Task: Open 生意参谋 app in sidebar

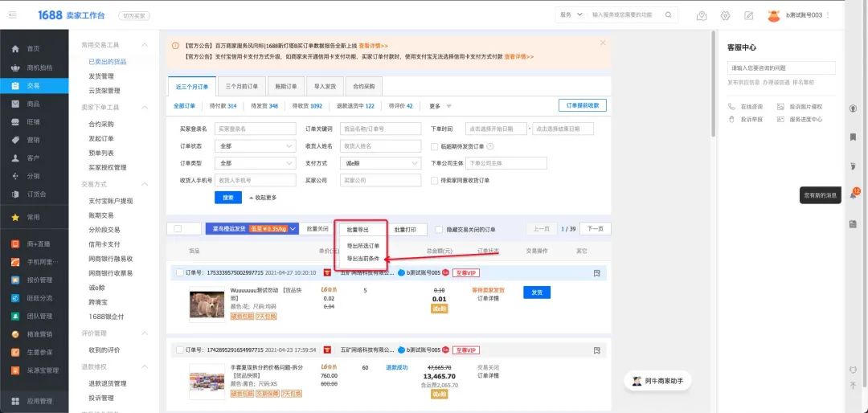Action: point(33,352)
